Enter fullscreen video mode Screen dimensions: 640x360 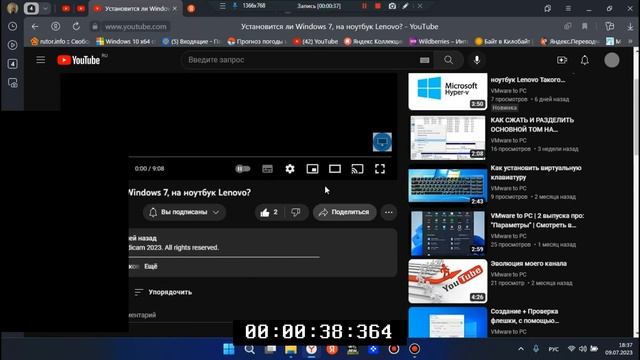[380, 169]
